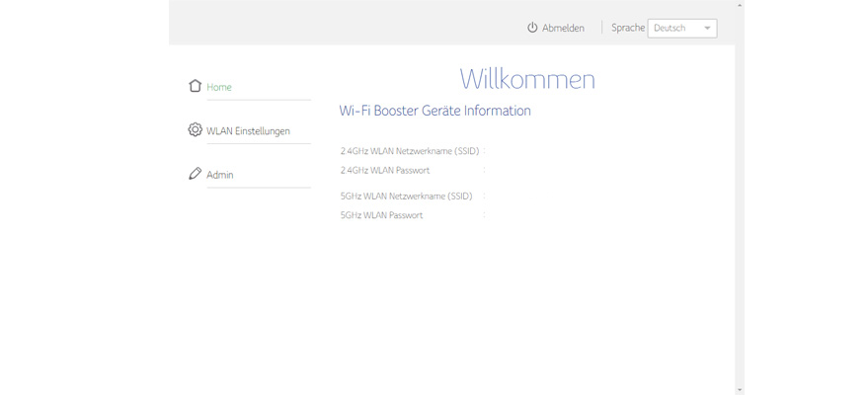Click the house icon beside Home
Viewport: 868px width, 395px height.
[x=195, y=86]
